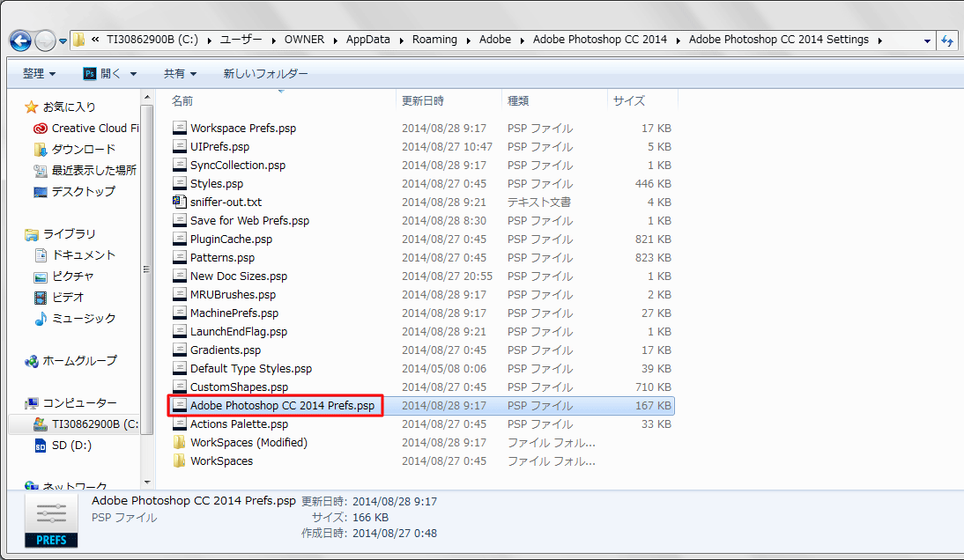The width and height of the screenshot is (964, 560).
Task: Open 最近表示した場所 icon in sidebar
Action: (40, 171)
